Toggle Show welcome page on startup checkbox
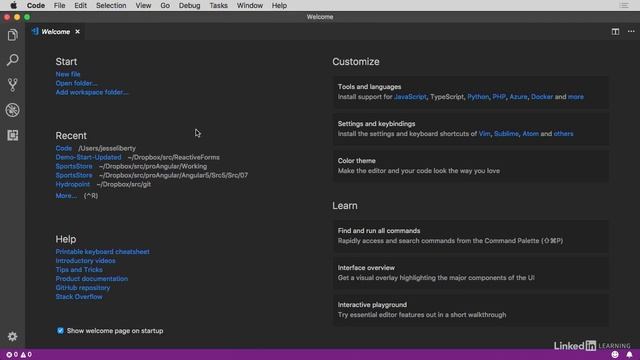640x360 pixels. pos(60,331)
